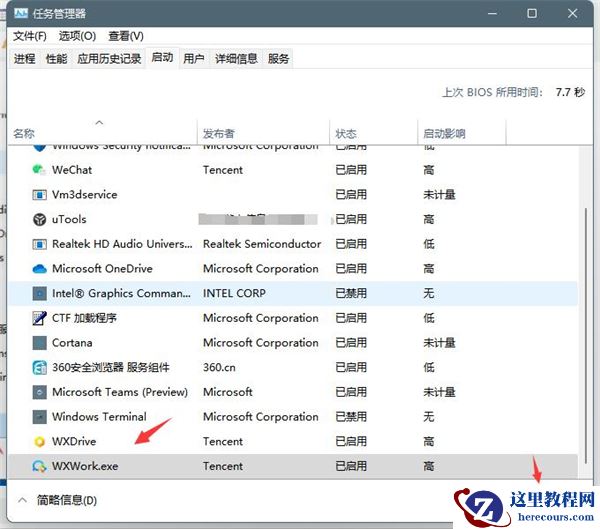The image size is (600, 529).
Task: Click Microsoft publisher in Teams row
Action: pyautogui.click(x=228, y=392)
